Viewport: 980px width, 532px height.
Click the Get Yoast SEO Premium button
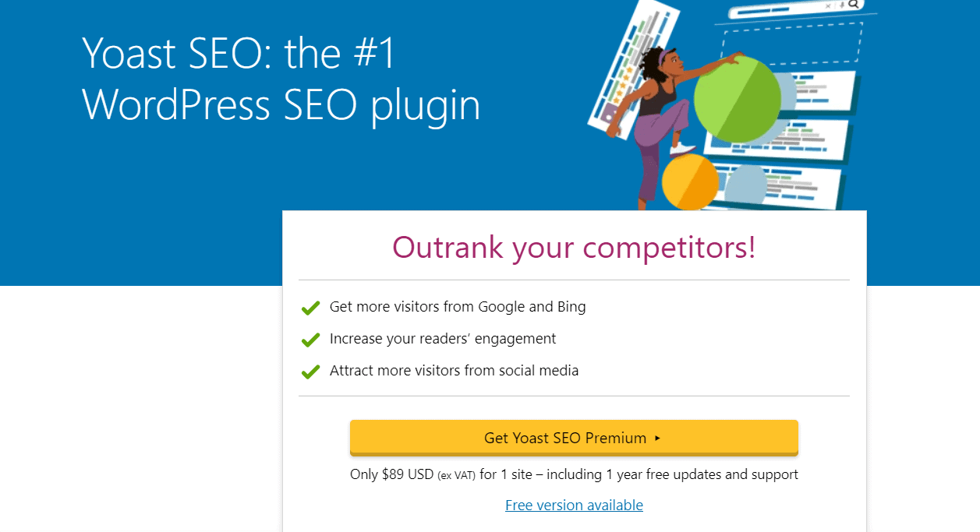[574, 438]
